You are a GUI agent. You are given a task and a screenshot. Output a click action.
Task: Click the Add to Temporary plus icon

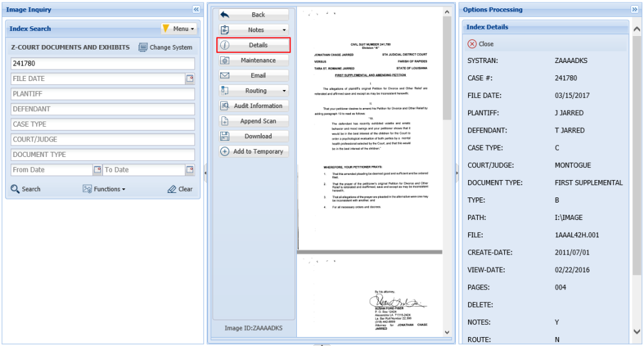pyautogui.click(x=225, y=151)
